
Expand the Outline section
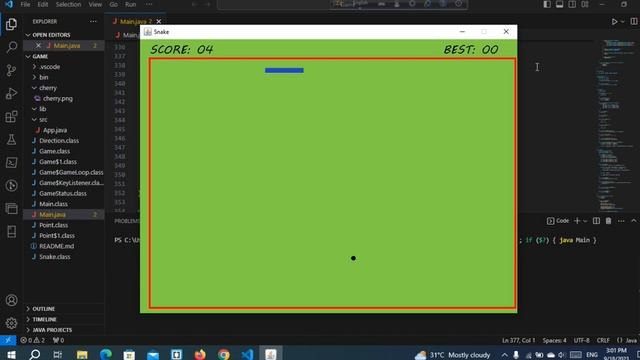pyautogui.click(x=64, y=309)
